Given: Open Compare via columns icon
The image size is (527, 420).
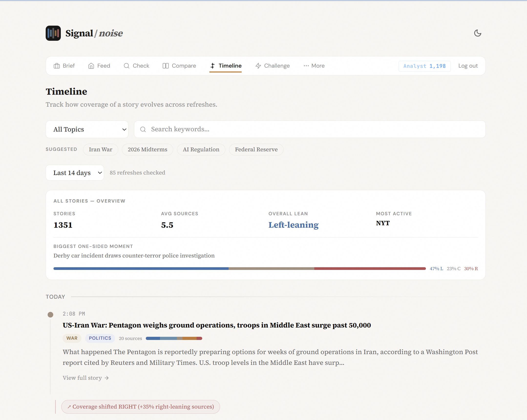Looking at the screenshot, I should tap(166, 66).
